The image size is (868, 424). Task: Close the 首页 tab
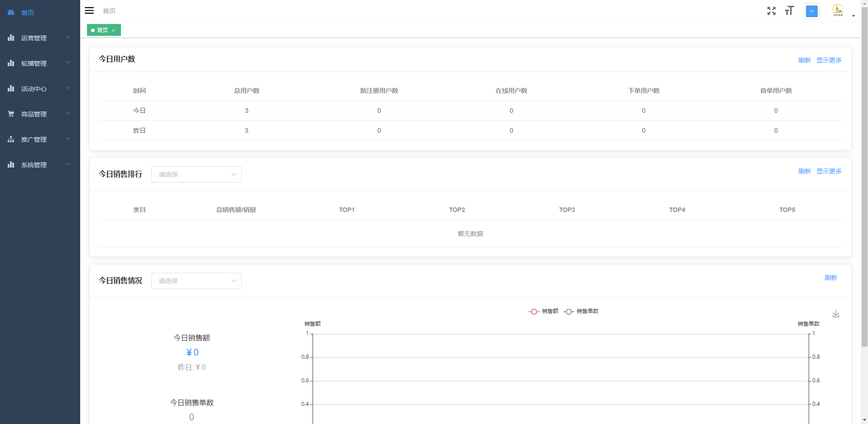[x=113, y=30]
